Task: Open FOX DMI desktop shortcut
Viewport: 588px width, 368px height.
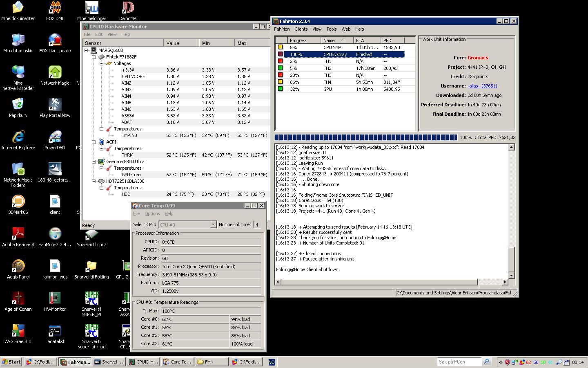Action: click(55, 11)
